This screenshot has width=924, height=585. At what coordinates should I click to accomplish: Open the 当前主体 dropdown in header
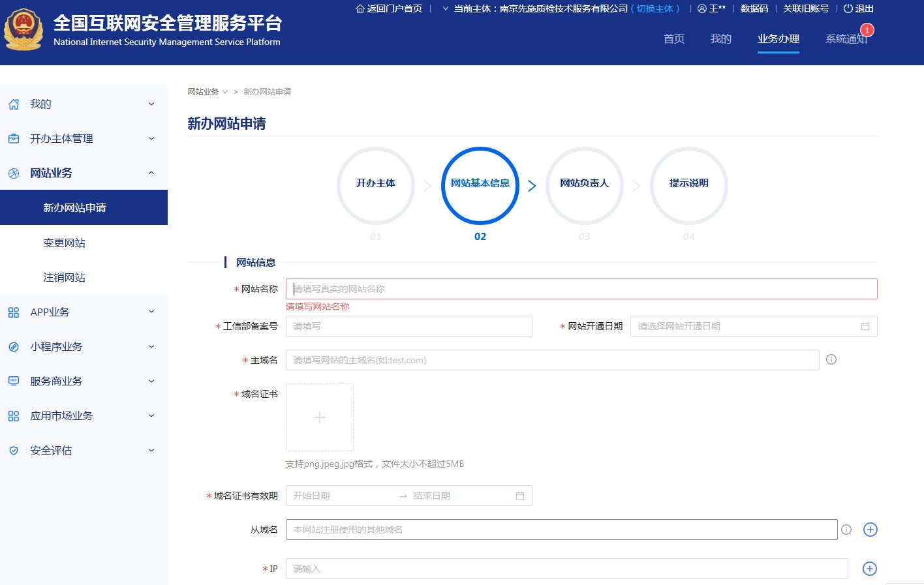446,8
